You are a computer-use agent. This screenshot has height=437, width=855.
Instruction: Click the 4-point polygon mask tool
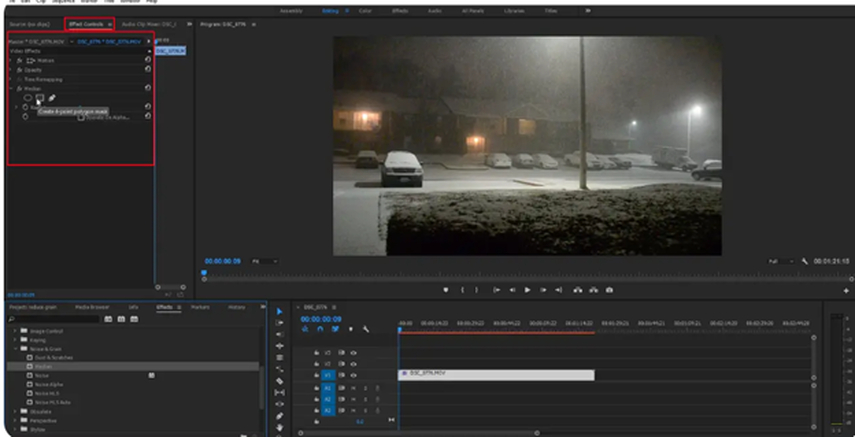pos(40,98)
